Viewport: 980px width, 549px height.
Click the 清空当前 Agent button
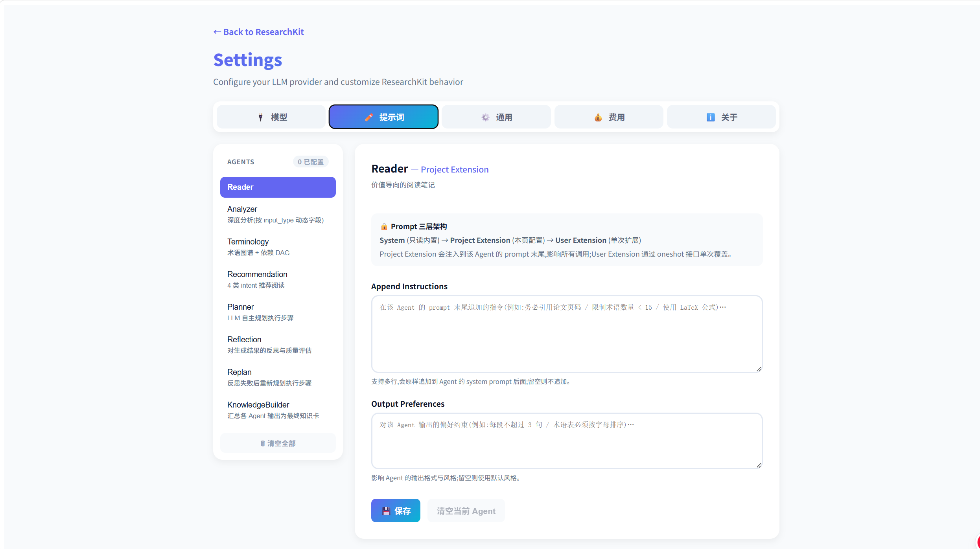point(466,510)
